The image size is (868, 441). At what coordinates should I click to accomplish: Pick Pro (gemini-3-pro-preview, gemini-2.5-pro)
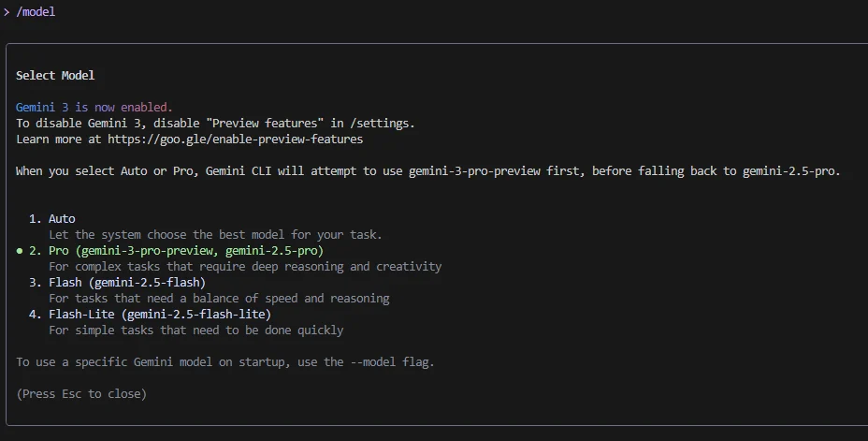click(186, 250)
